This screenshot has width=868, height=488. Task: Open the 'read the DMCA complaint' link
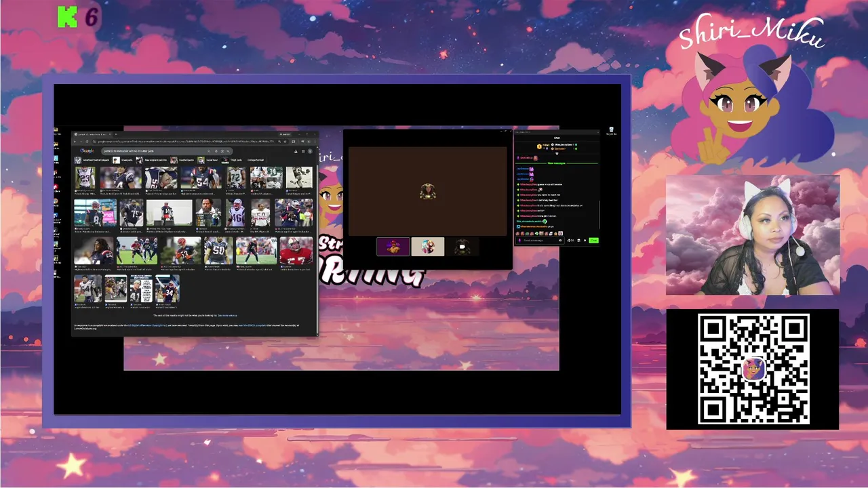pos(252,325)
